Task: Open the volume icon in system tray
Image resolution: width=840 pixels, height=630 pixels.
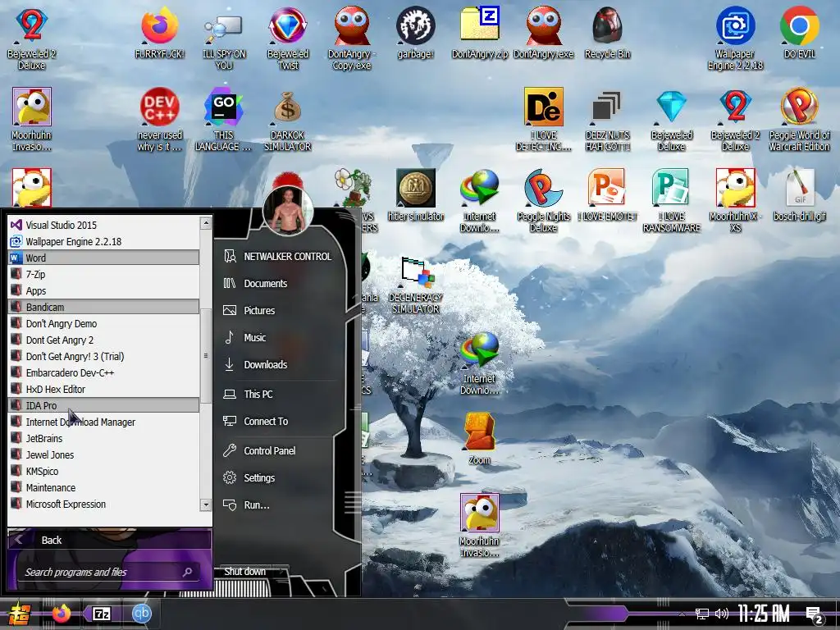Action: click(x=722, y=614)
